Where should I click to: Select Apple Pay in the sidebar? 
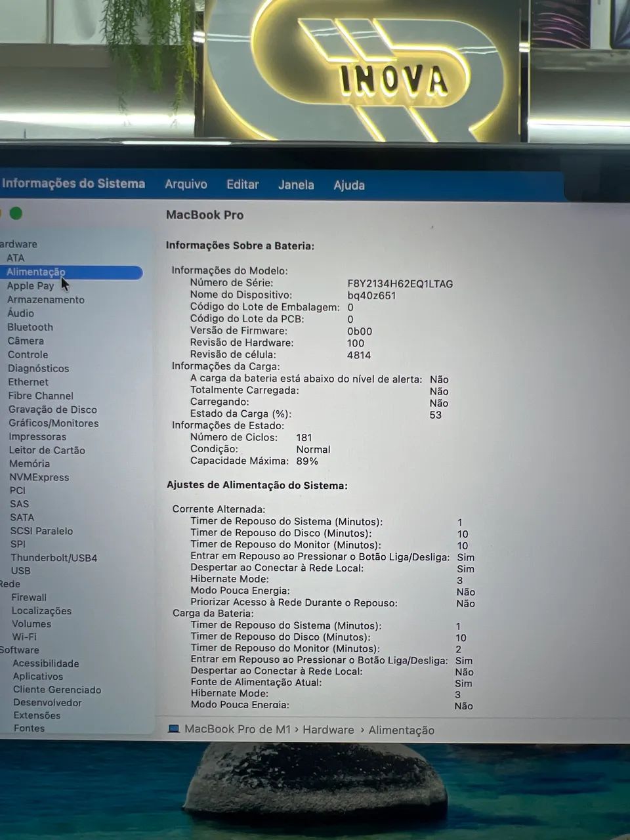(30, 285)
